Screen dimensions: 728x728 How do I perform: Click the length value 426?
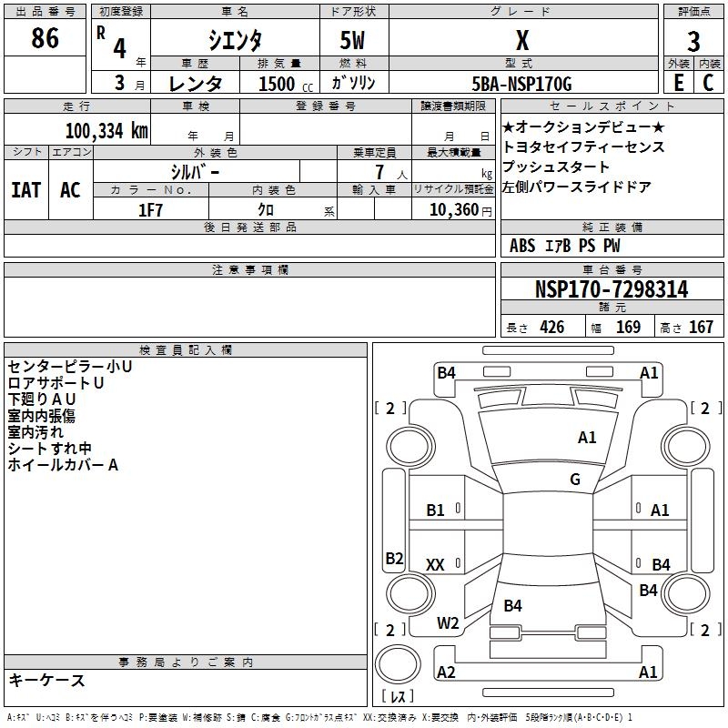(552, 327)
